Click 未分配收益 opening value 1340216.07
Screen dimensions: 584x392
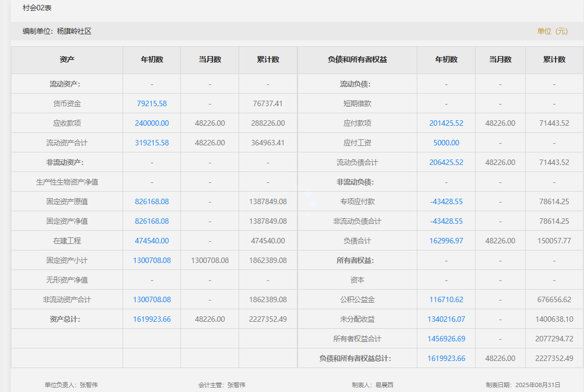click(446, 319)
